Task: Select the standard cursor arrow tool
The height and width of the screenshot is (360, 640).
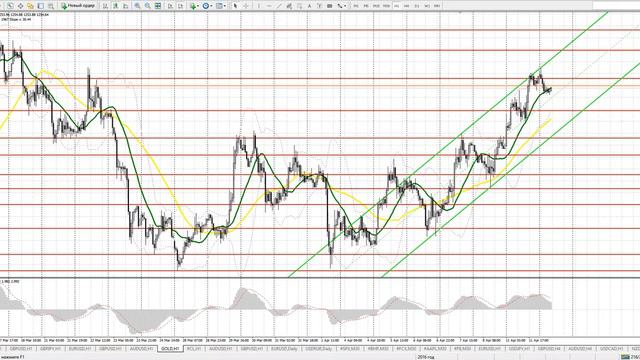Action: coord(235,6)
